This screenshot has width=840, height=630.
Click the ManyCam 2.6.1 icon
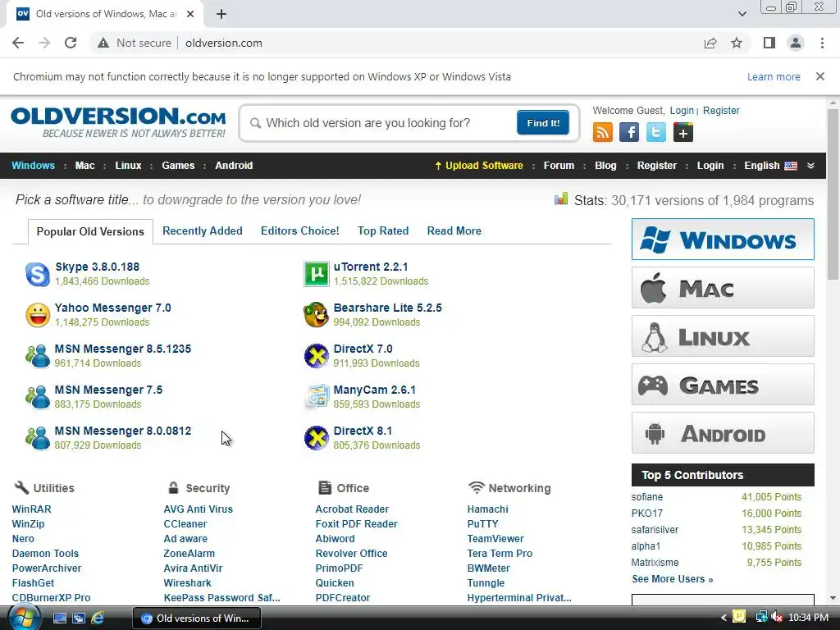316,397
